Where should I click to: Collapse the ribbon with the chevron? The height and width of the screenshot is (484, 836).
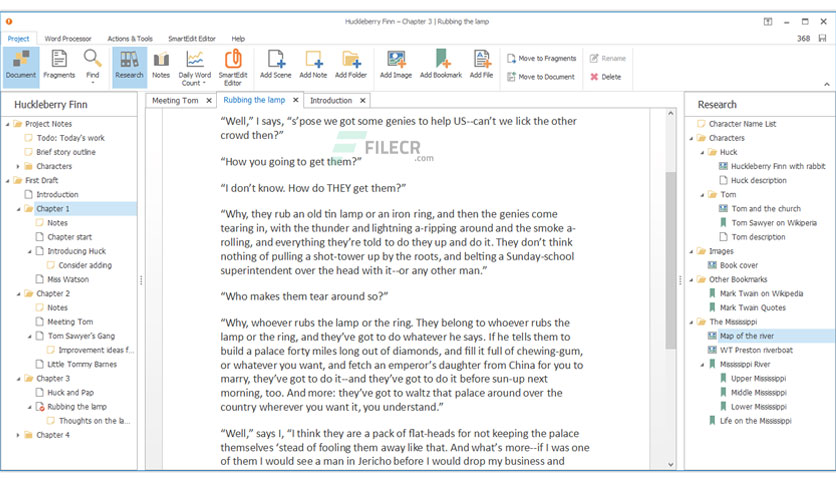[826, 84]
